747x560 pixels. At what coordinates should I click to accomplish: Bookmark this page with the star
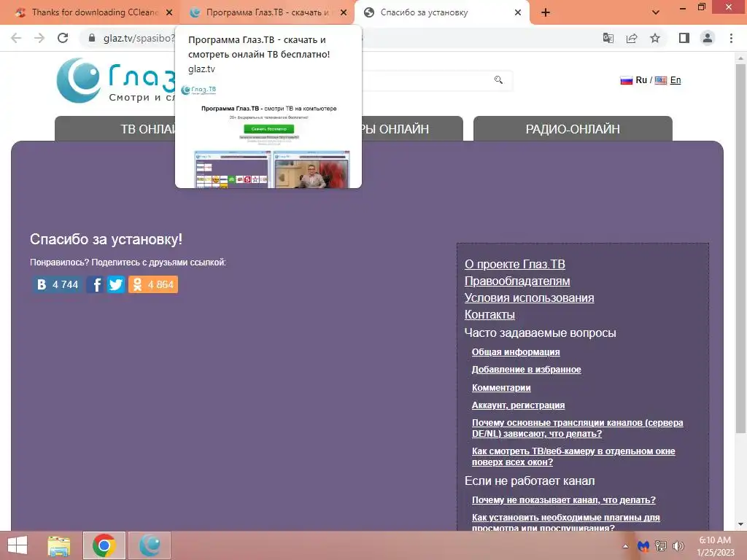click(x=655, y=38)
